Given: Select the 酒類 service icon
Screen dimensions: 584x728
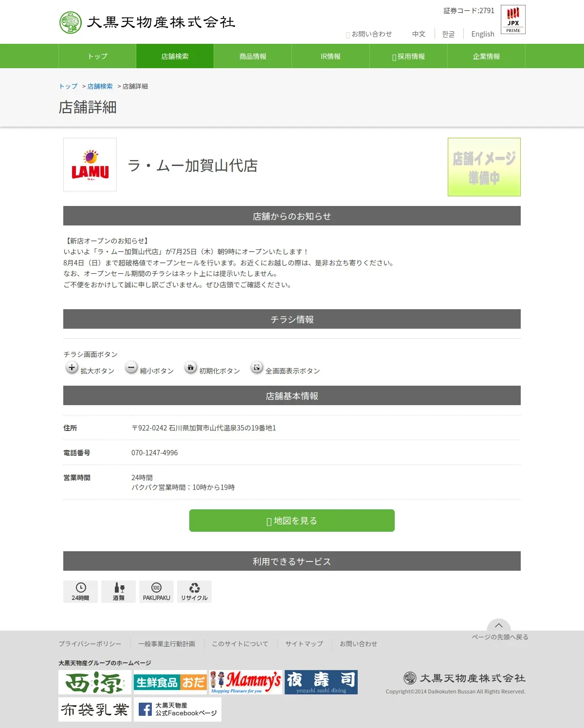Looking at the screenshot, I should pos(118,592).
